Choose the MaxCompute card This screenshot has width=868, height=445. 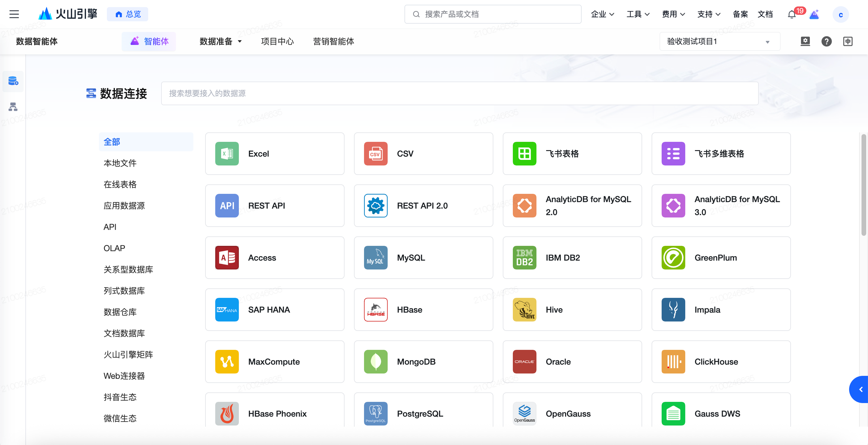(275, 361)
